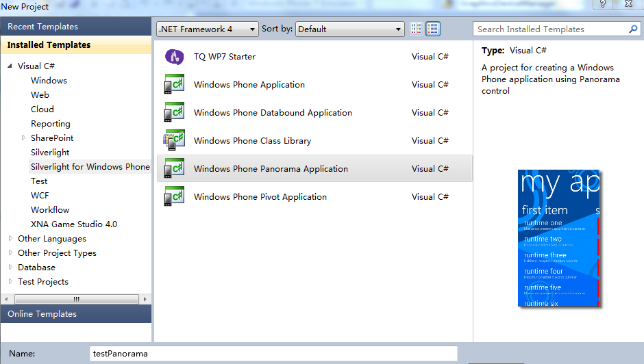Screen dimensions: 644x364
Task: Choose Windows Phone Databound Application name
Action: [x=273, y=112]
